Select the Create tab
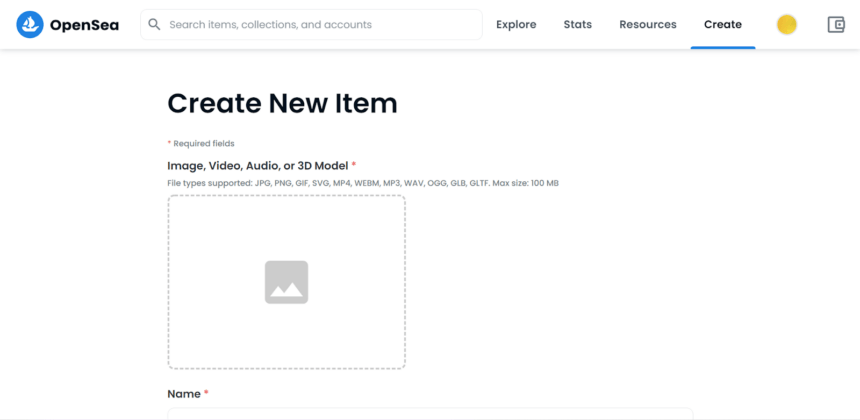This screenshot has width=860, height=420. click(x=722, y=25)
